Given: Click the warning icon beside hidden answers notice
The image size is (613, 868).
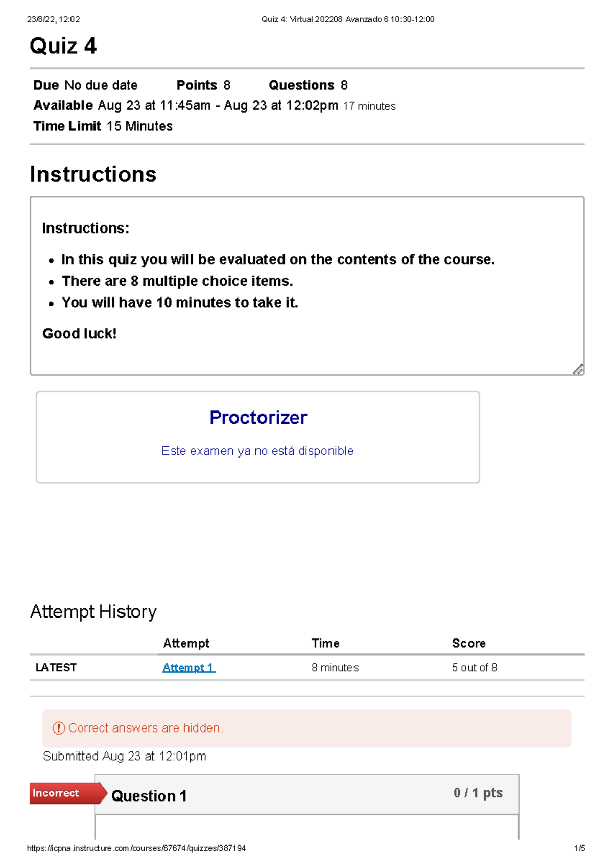Looking at the screenshot, I should [59, 728].
